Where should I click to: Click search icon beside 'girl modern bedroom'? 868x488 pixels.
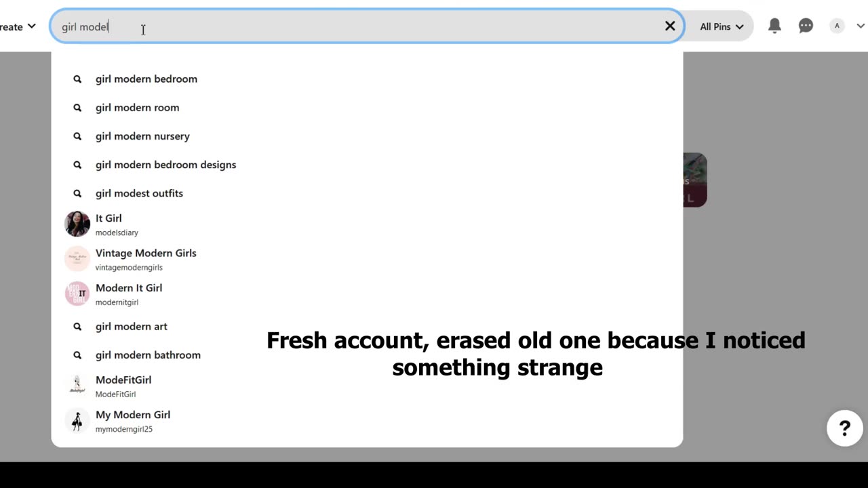tap(77, 79)
